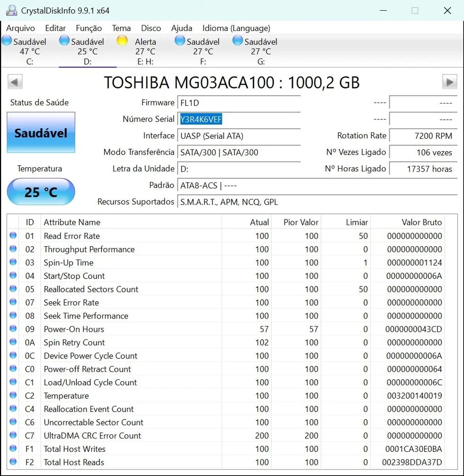
Task: Click the Interface field UASP (Serial ATA)
Action: pos(239,136)
